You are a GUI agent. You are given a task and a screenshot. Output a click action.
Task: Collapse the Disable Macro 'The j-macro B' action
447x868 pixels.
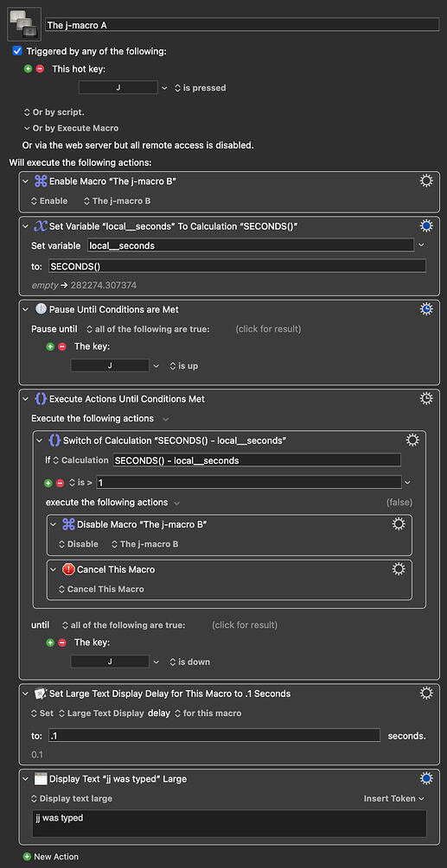[54, 524]
